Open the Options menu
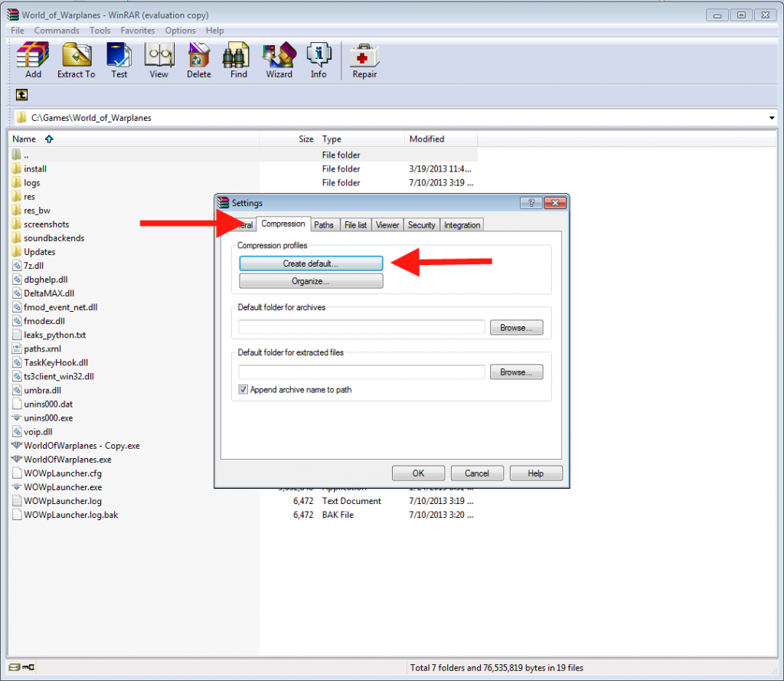Image resolution: width=784 pixels, height=681 pixels. (180, 31)
